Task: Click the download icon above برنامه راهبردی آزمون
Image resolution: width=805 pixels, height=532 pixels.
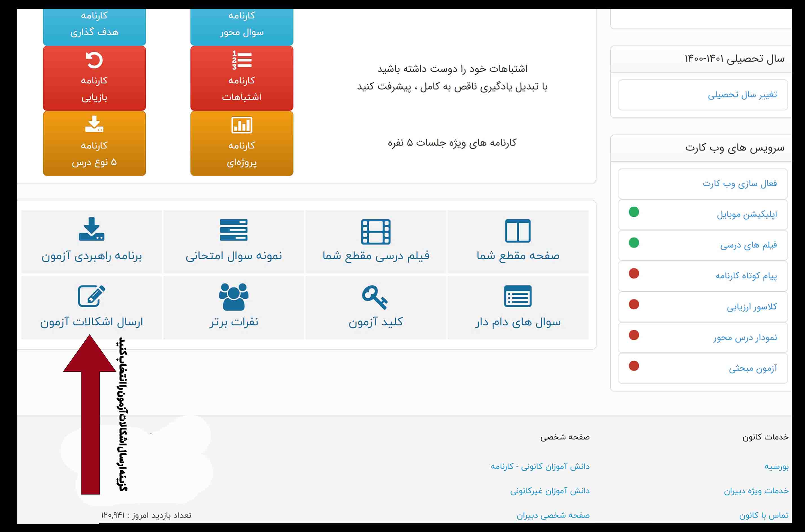Action: pos(91,229)
